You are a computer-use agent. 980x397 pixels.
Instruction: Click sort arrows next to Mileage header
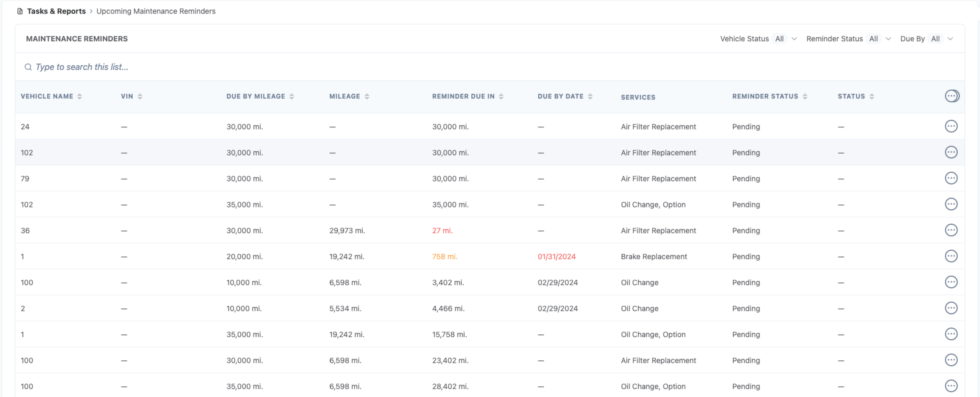[x=367, y=96]
